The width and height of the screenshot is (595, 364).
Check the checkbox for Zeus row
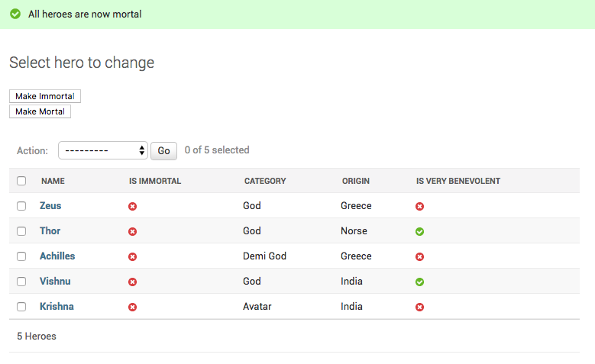coord(21,206)
